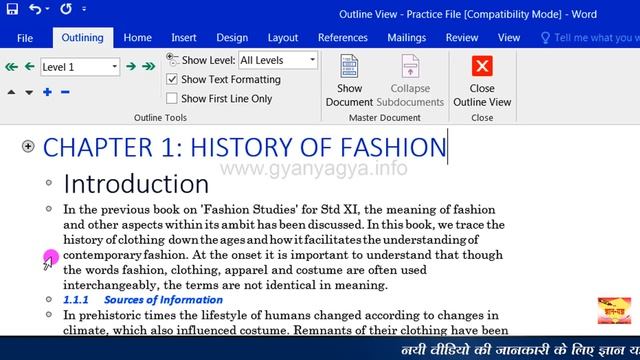Screen dimensions: 640x360
Task: Open the File tab
Action: point(25,38)
